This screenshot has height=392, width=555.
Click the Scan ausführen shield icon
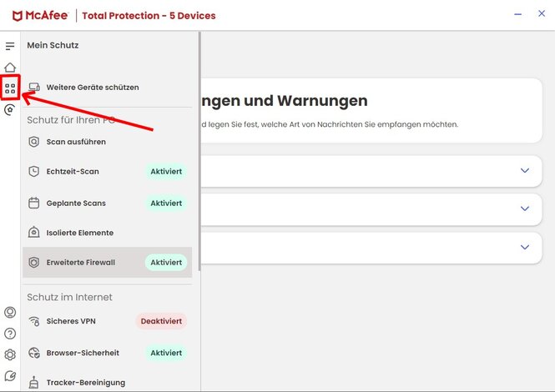(33, 142)
